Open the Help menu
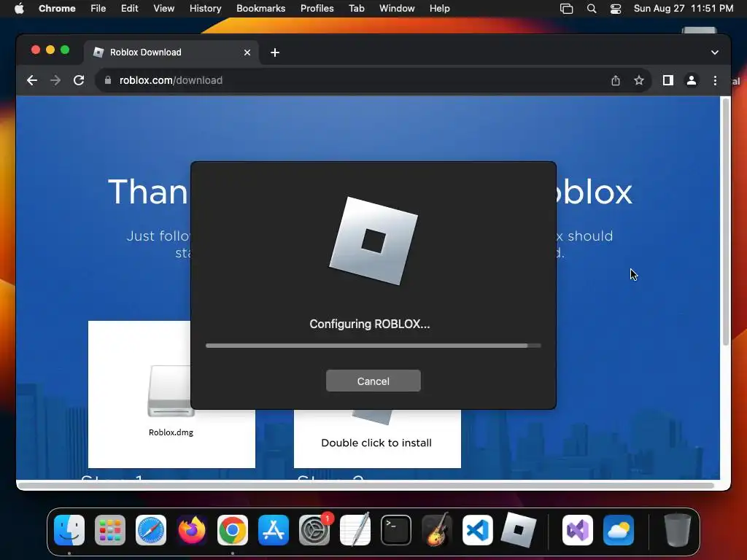The height and width of the screenshot is (560, 747). tap(439, 9)
